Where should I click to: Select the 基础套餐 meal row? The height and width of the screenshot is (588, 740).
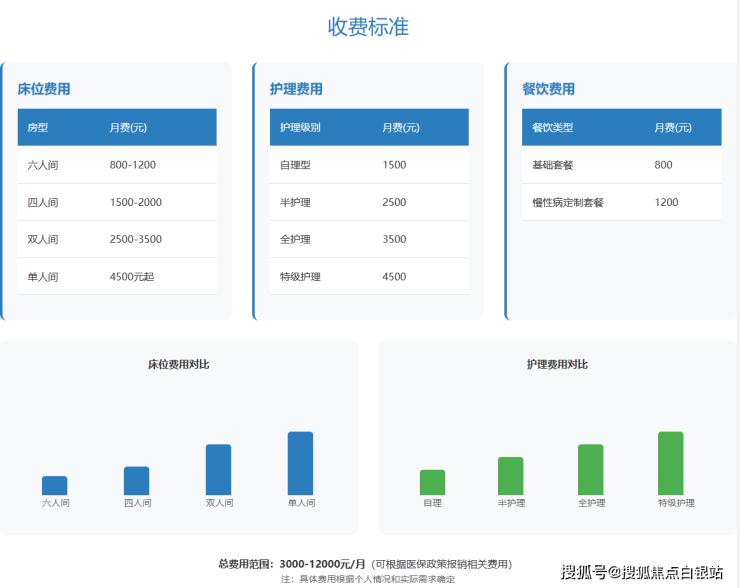(x=620, y=165)
